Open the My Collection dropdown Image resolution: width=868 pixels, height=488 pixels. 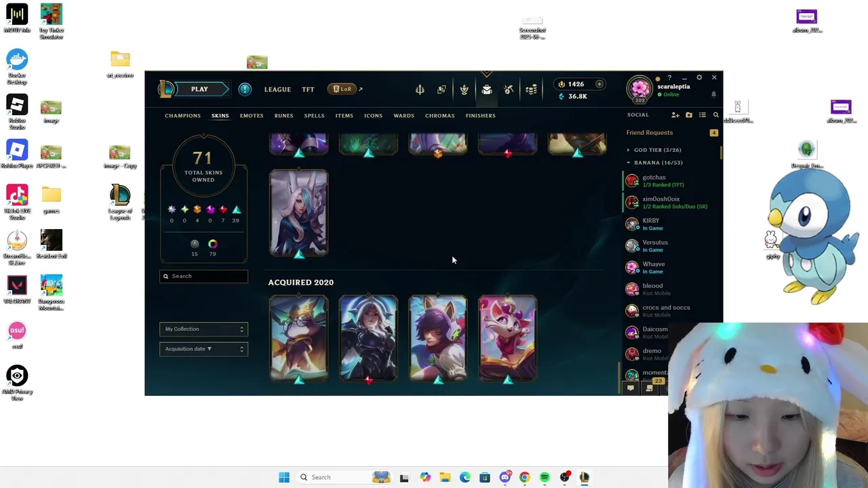point(204,329)
